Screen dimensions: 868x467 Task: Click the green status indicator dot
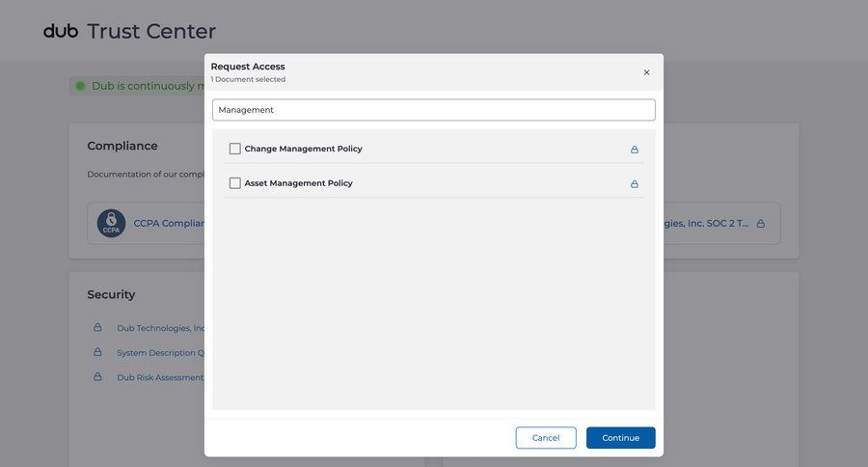80,86
